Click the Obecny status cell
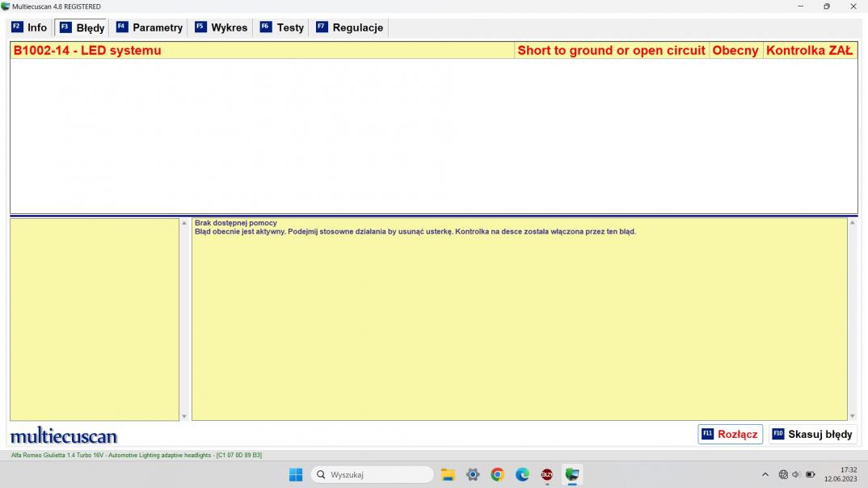Viewport: 868px width, 488px height. pos(735,50)
